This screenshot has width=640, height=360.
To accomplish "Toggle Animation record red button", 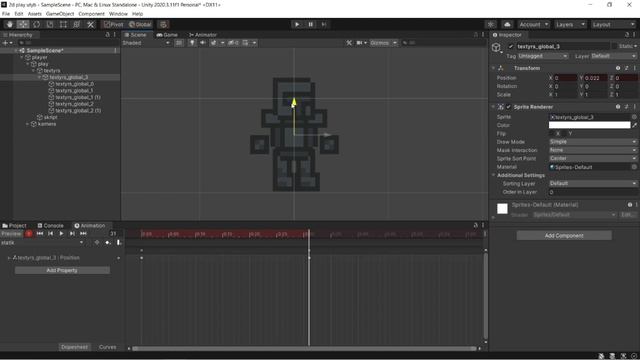I will pos(29,233).
